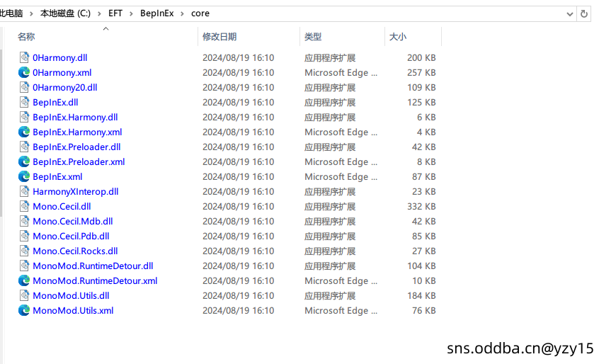Image resolution: width=599 pixels, height=364 pixels.
Task: Click the Edge icon beside BepInEx.Harmony.xml
Action: pos(24,132)
